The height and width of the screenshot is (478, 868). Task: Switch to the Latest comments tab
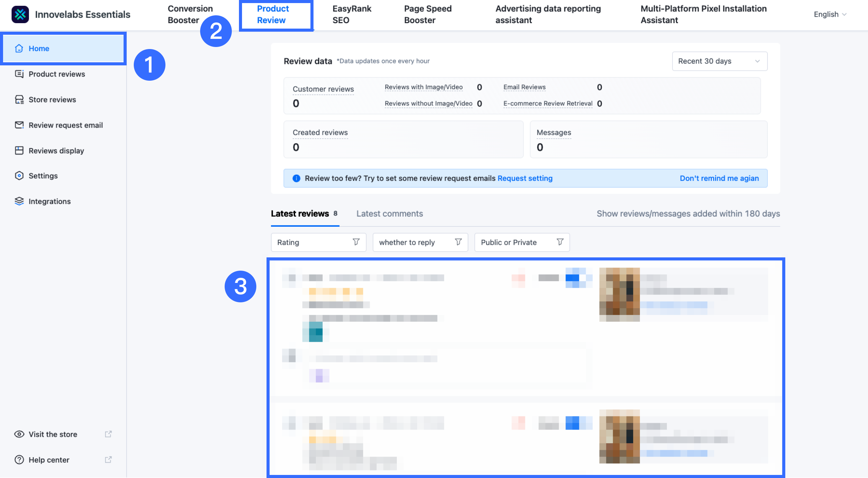pyautogui.click(x=389, y=214)
